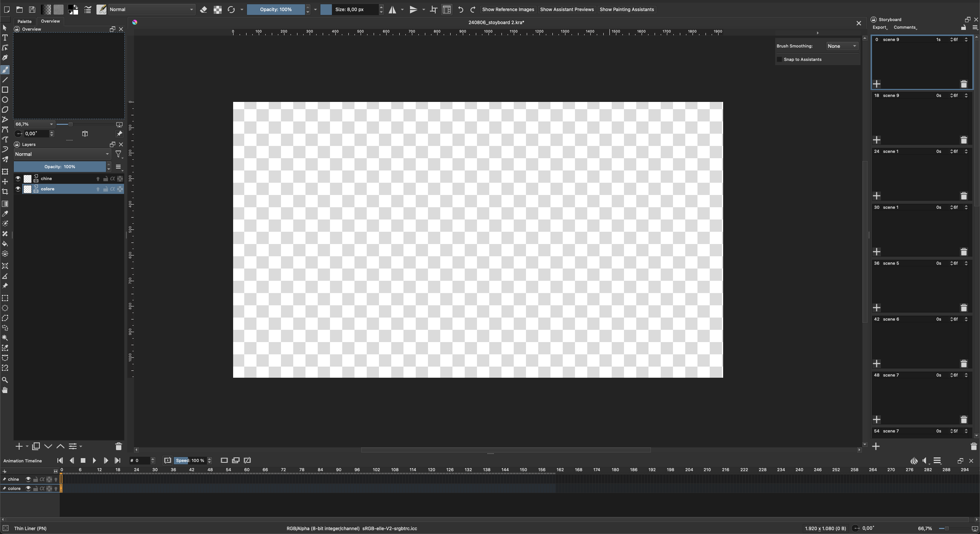
Task: Toggle lock on the chine layer
Action: click(x=105, y=179)
